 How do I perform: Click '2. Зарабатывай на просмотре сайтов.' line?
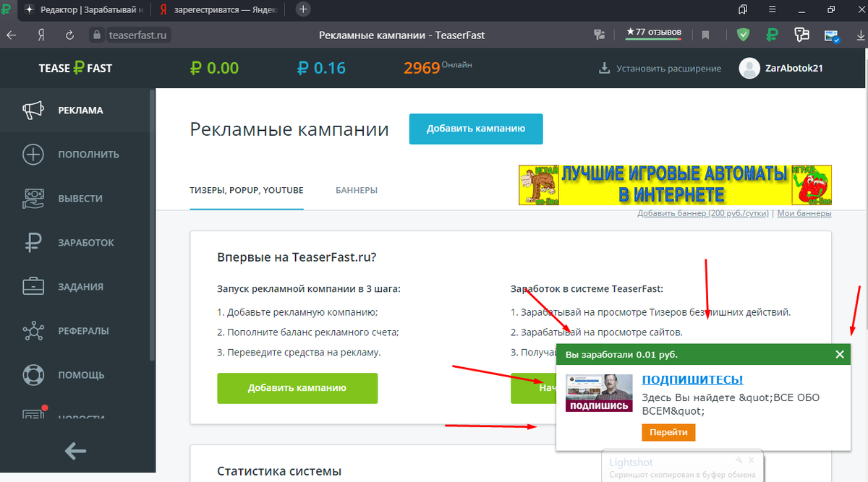point(597,332)
